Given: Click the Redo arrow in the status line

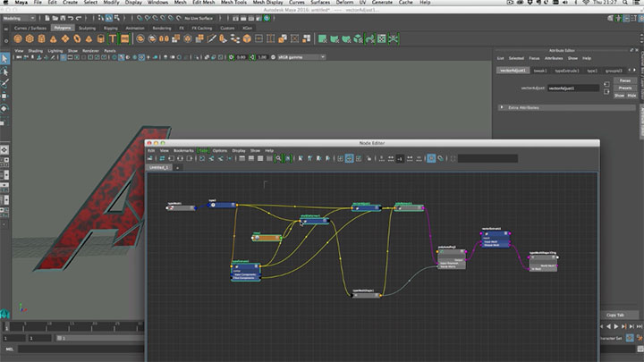Looking at the screenshot, I should [79, 18].
